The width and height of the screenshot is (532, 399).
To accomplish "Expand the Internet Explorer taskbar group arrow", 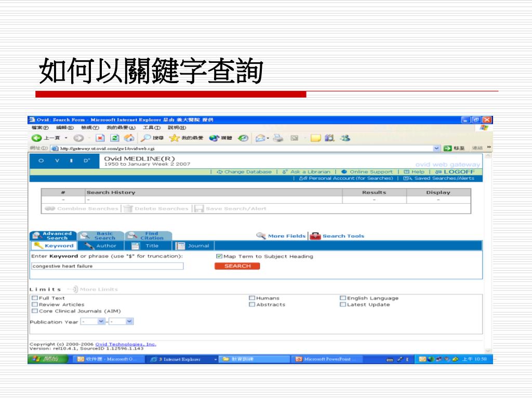I will [216, 359].
